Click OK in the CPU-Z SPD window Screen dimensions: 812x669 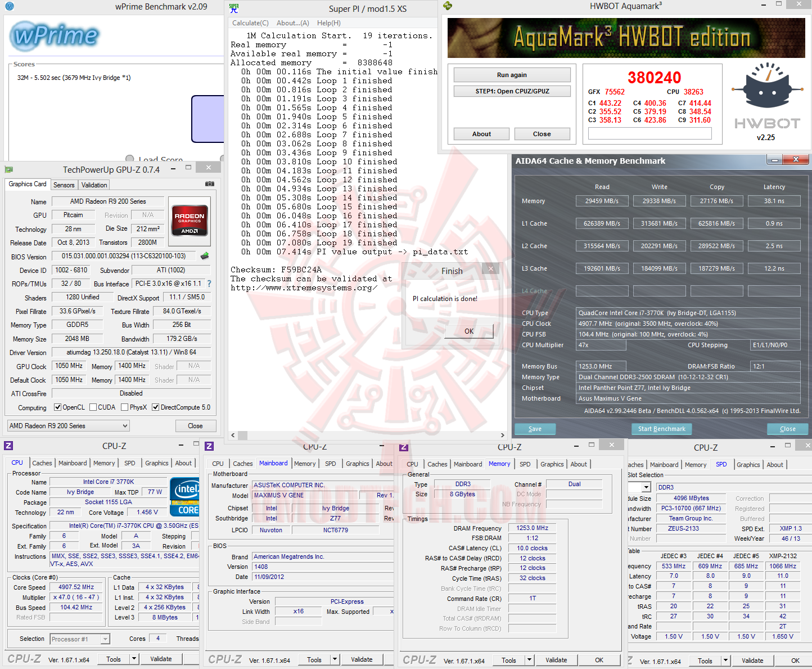pos(795,661)
